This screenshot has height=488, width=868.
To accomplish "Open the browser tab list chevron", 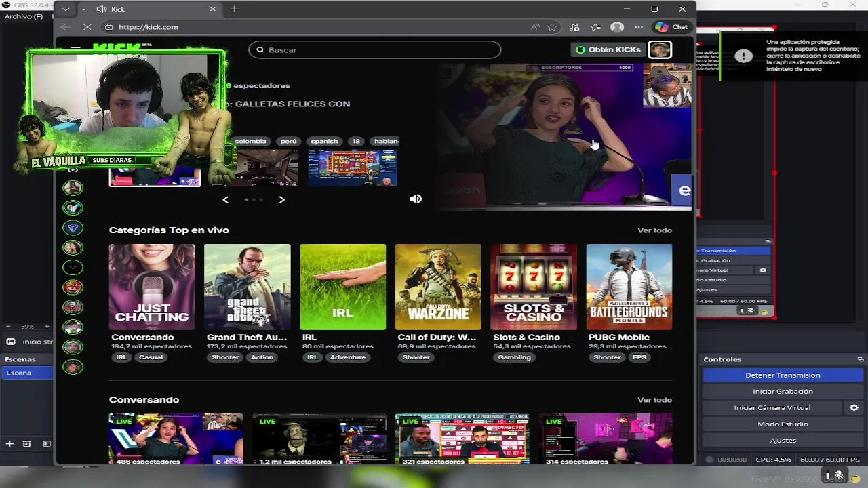I will click(x=65, y=9).
